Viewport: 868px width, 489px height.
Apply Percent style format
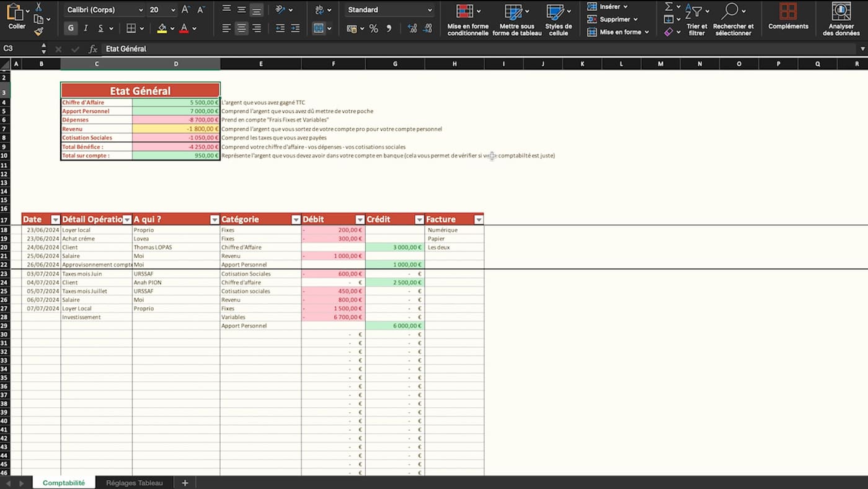pyautogui.click(x=373, y=29)
